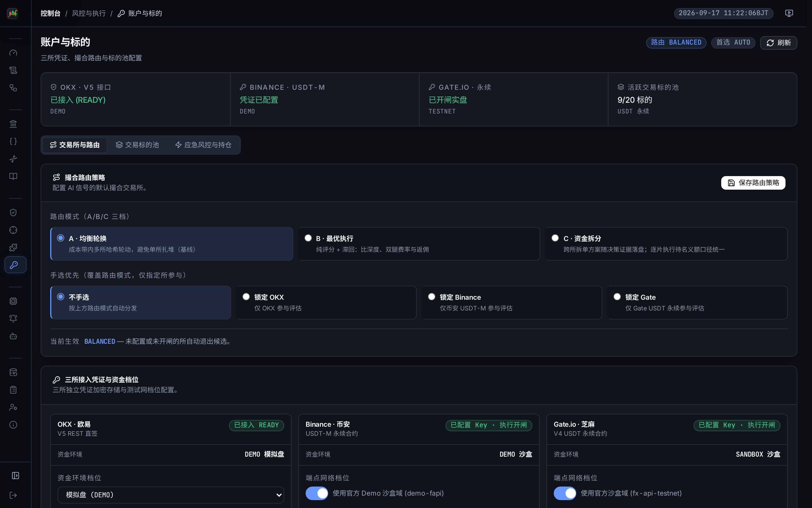Open the OKX 资金环境档位 dropdown
Image resolution: width=812 pixels, height=508 pixels.
point(171,495)
